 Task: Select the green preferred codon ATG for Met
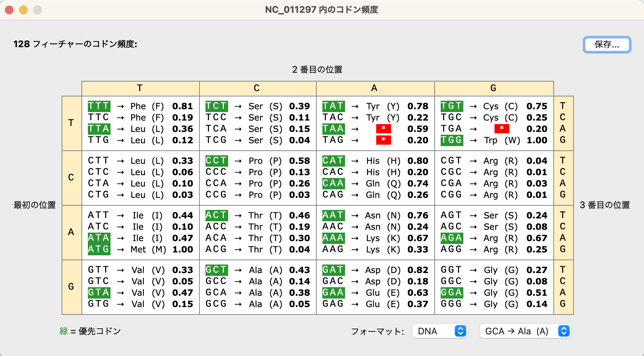pos(99,249)
